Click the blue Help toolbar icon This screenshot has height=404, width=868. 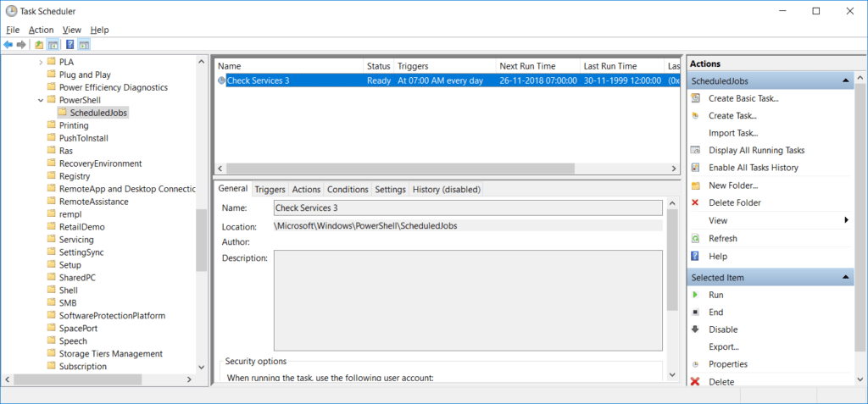point(70,45)
